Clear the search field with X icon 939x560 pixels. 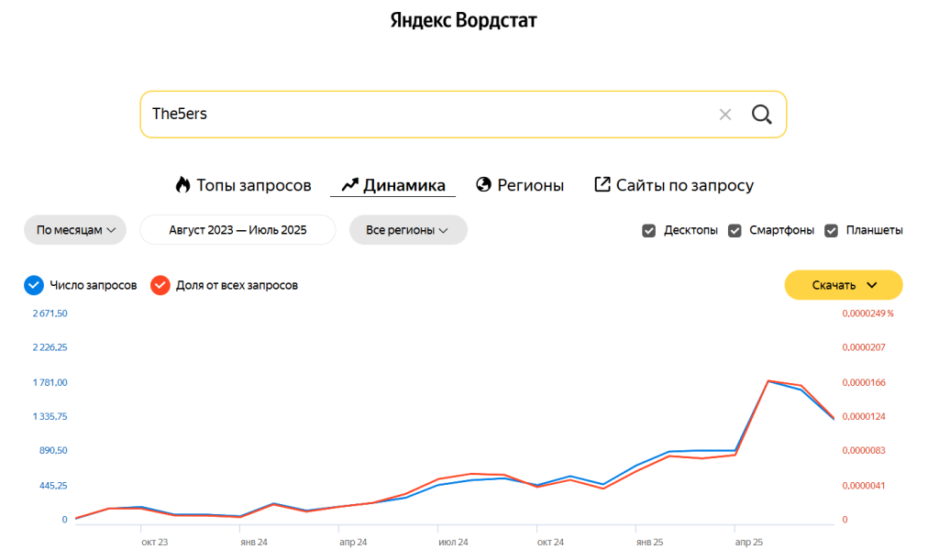tap(725, 115)
